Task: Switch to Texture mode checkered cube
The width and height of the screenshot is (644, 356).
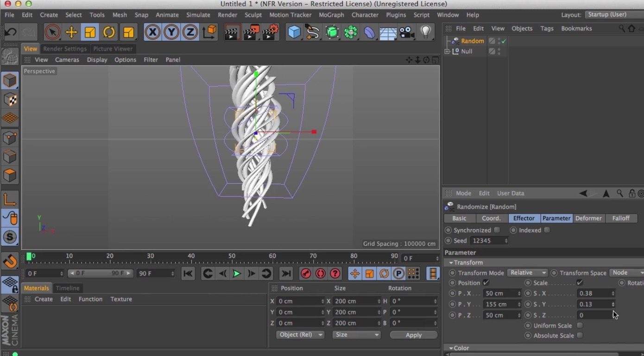Action: [10, 100]
